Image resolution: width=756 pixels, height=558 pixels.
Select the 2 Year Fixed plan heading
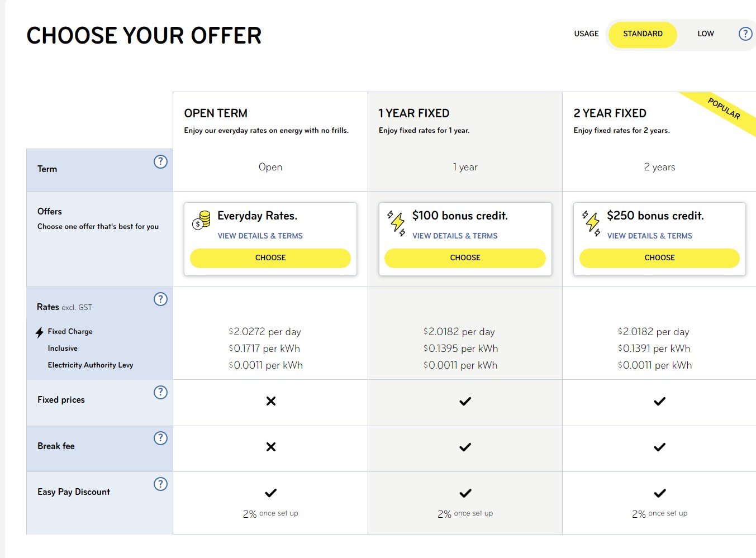click(610, 113)
